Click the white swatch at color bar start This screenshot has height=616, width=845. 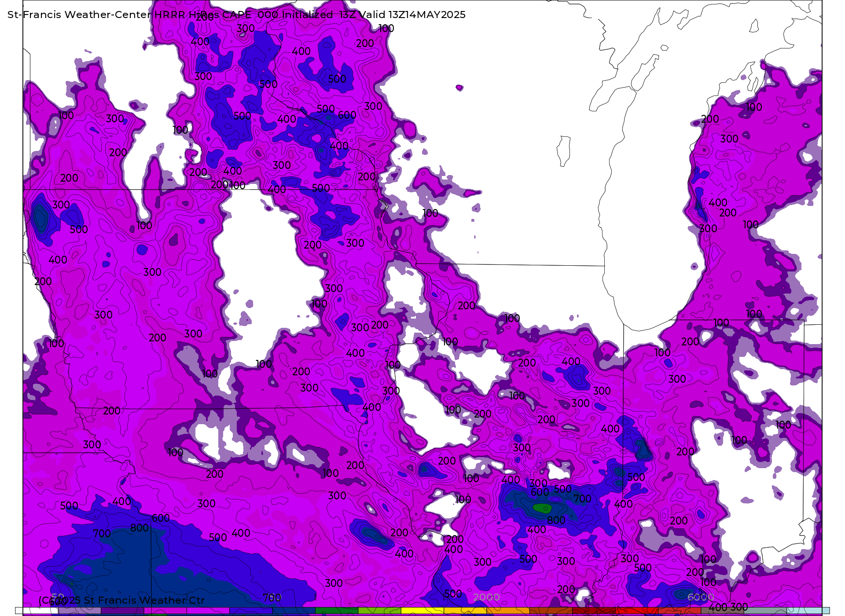pyautogui.click(x=37, y=611)
